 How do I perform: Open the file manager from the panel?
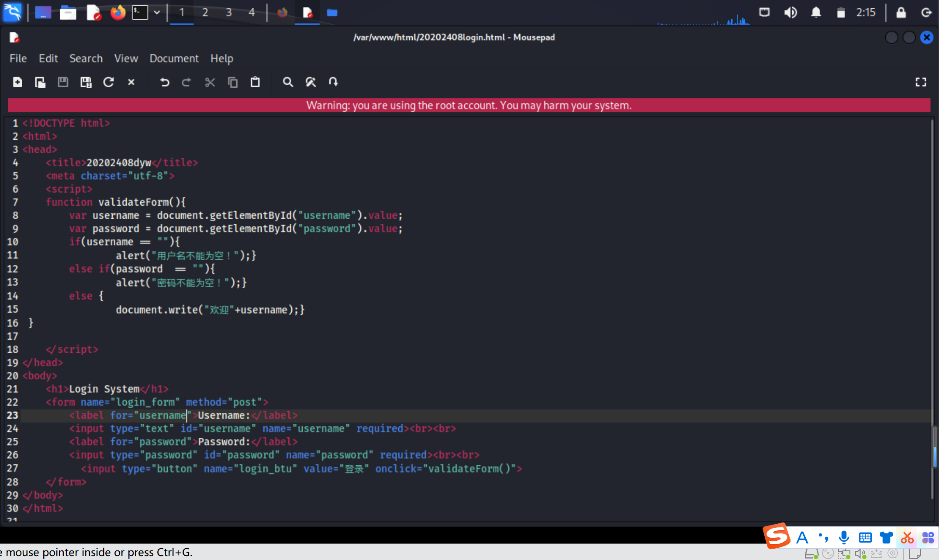pos(68,12)
